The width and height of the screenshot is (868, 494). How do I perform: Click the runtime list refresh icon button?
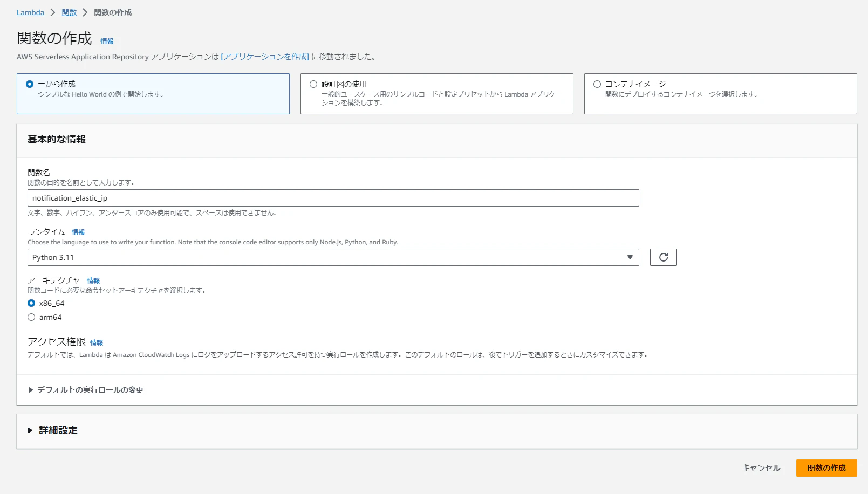point(663,257)
